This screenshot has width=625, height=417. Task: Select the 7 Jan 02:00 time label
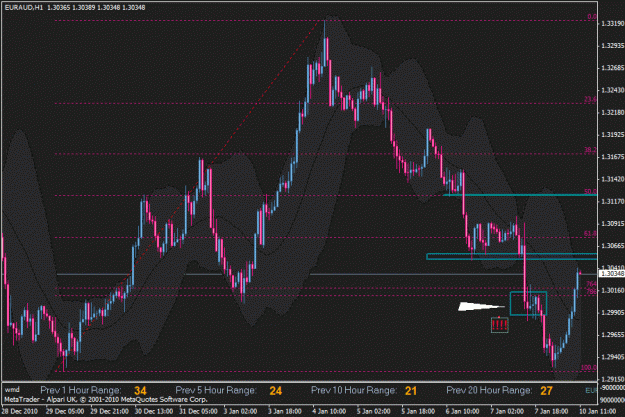[507, 411]
